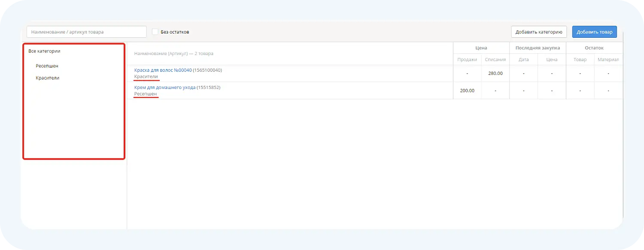Enable the 'Без остатков' checkbox
Screen dimensions: 644x250
[155, 32]
